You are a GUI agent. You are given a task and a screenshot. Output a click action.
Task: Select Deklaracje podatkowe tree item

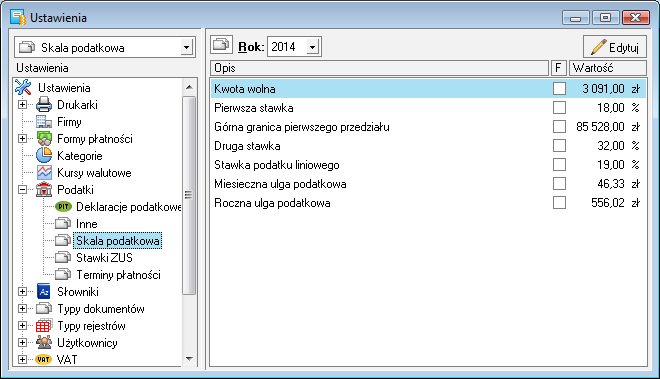(x=128, y=207)
